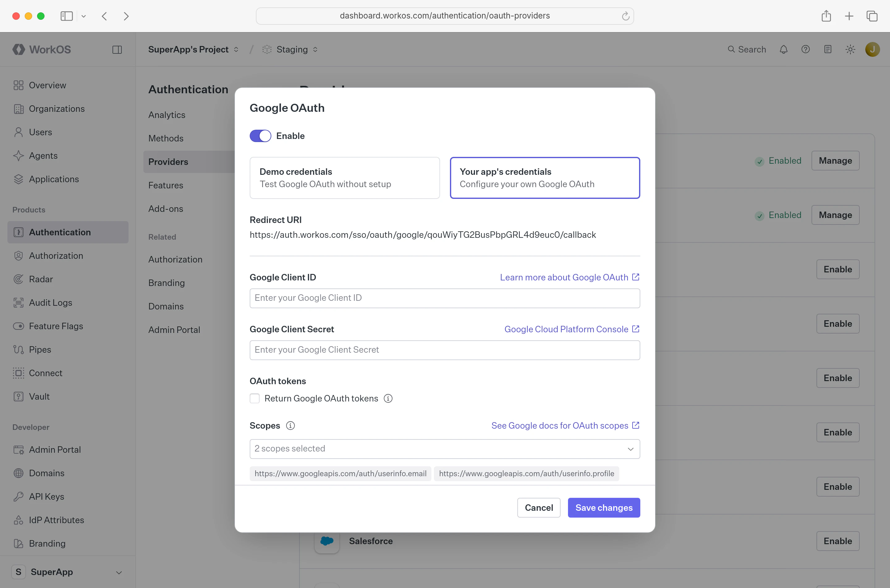Viewport: 890px width, 588px height.
Task: Open user avatar J menu
Action: [x=872, y=49]
